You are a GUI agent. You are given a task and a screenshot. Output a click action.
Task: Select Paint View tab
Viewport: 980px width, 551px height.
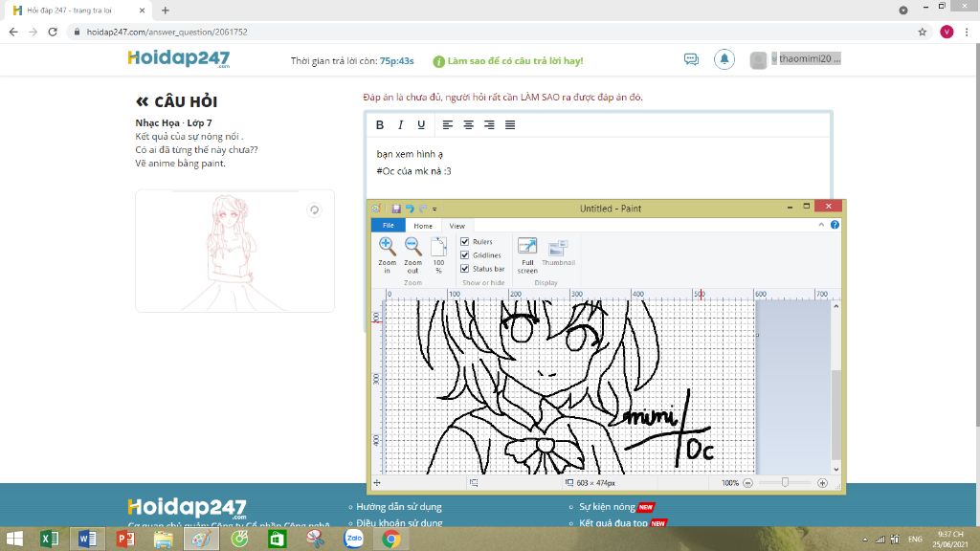(x=457, y=226)
